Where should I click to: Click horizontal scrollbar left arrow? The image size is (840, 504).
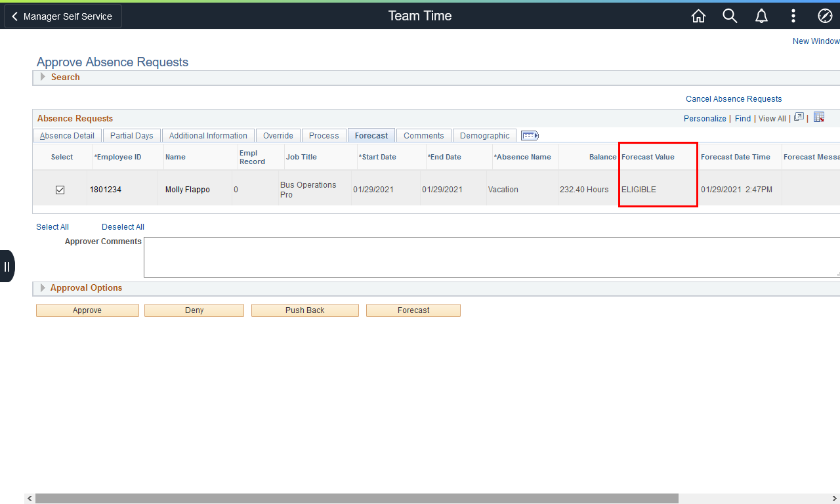(28, 499)
